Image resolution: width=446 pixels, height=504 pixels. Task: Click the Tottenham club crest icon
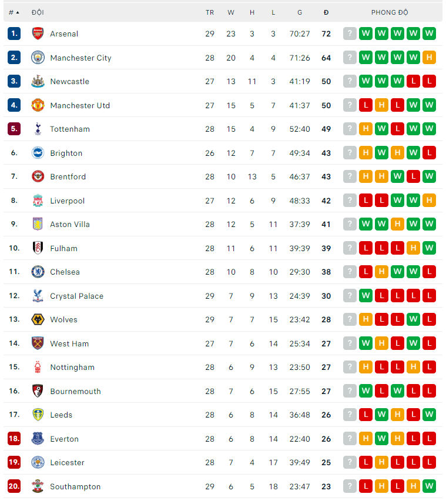click(x=38, y=129)
